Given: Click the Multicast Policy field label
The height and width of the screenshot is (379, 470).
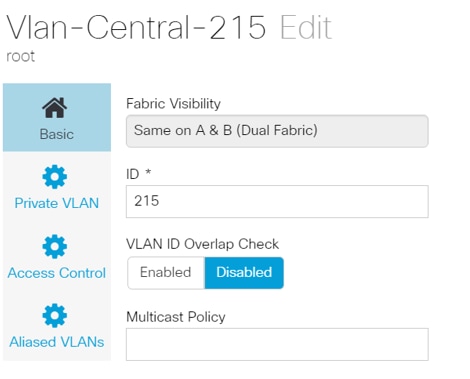Looking at the screenshot, I should [x=176, y=317].
